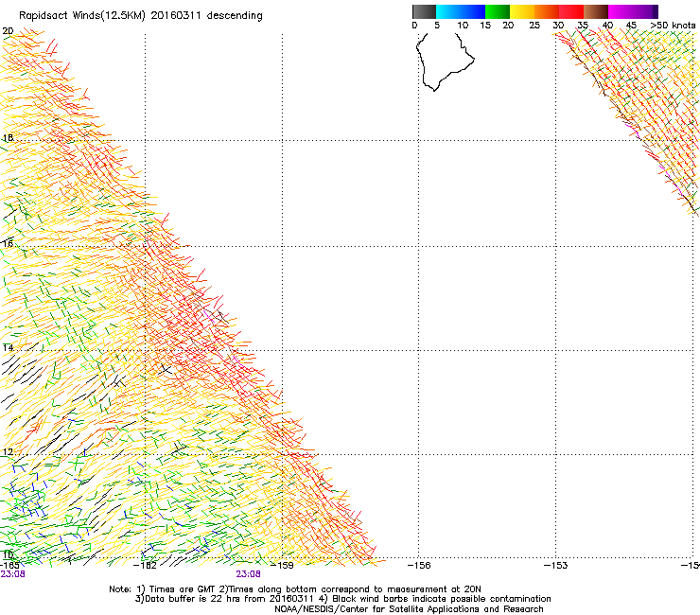Click the '45' label under the color bar
This screenshot has width=700, height=615.
pyautogui.click(x=631, y=26)
